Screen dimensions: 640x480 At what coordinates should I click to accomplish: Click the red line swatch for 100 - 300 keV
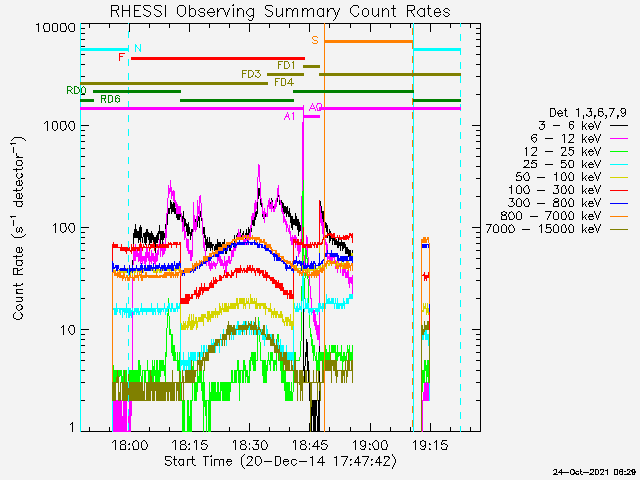point(619,190)
